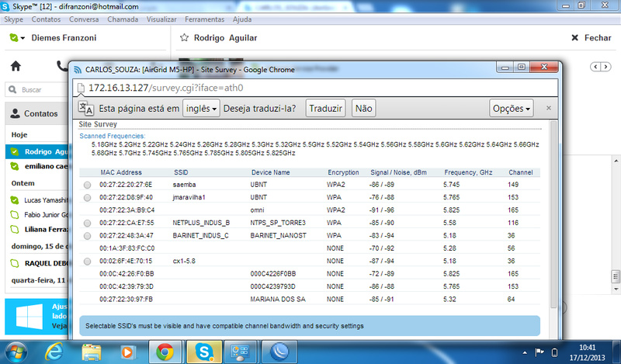Click the Contatos tab header
Viewport: 621px width, 364px height.
[x=36, y=113]
